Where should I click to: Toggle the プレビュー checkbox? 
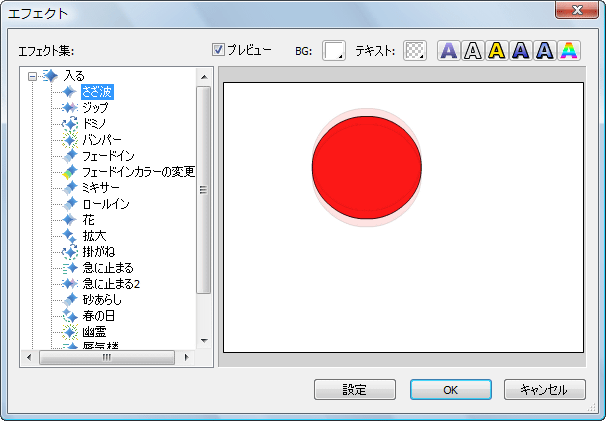pos(218,50)
